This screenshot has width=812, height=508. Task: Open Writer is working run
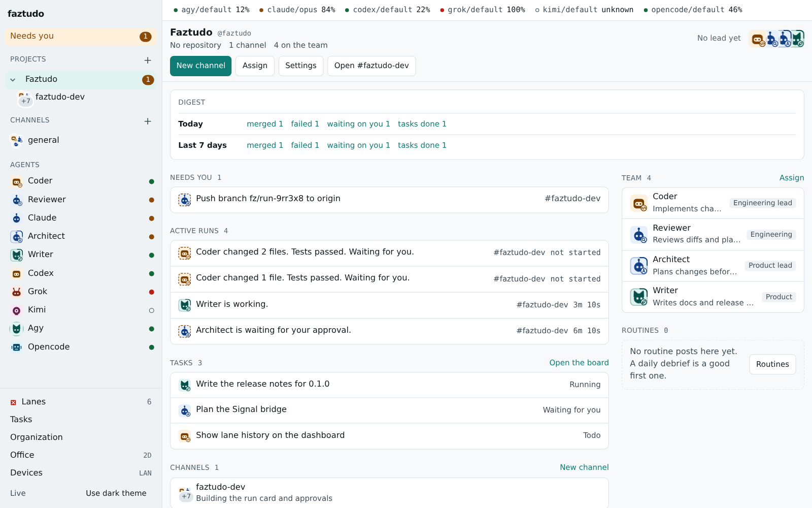pos(389,305)
